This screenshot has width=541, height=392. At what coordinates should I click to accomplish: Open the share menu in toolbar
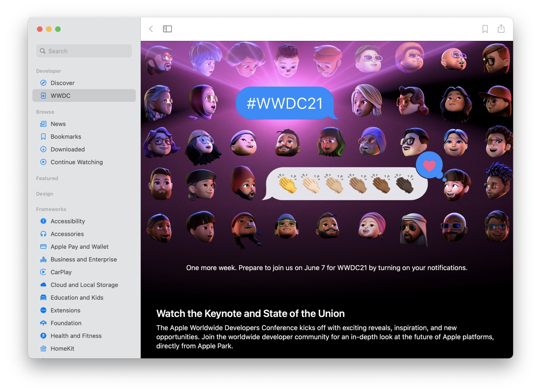[x=501, y=28]
